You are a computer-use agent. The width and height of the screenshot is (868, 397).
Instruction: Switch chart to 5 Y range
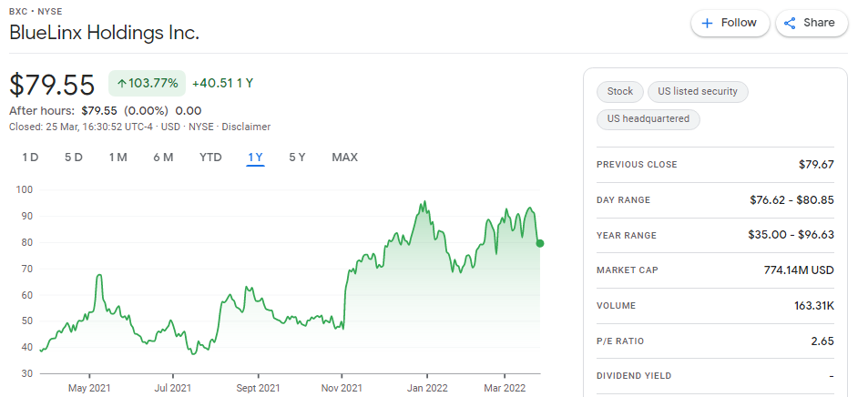(297, 158)
